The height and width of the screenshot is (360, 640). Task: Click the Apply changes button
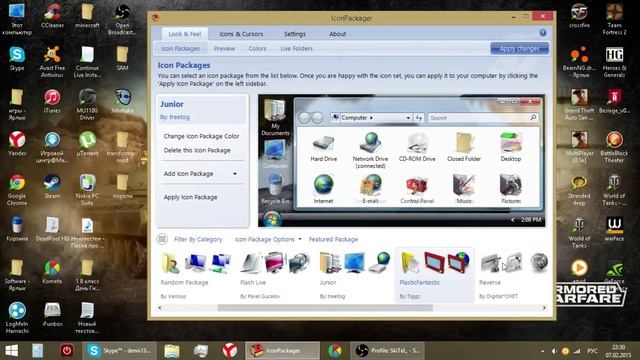(x=519, y=49)
